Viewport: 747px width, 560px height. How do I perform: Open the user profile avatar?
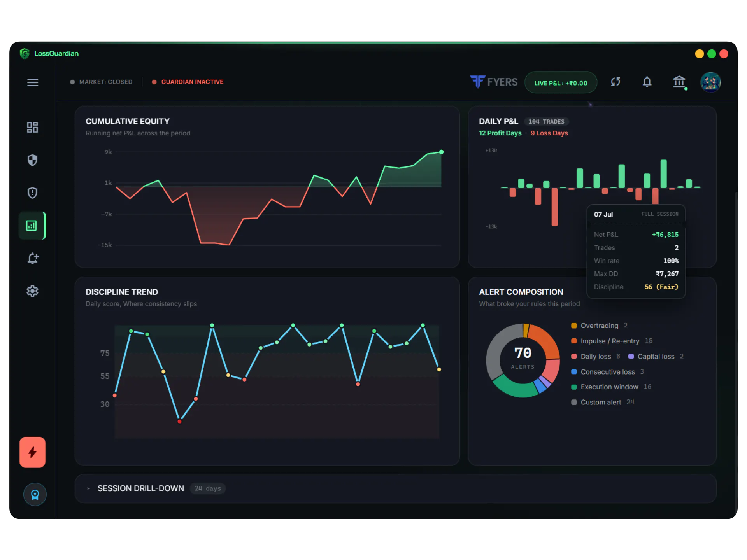coord(711,82)
